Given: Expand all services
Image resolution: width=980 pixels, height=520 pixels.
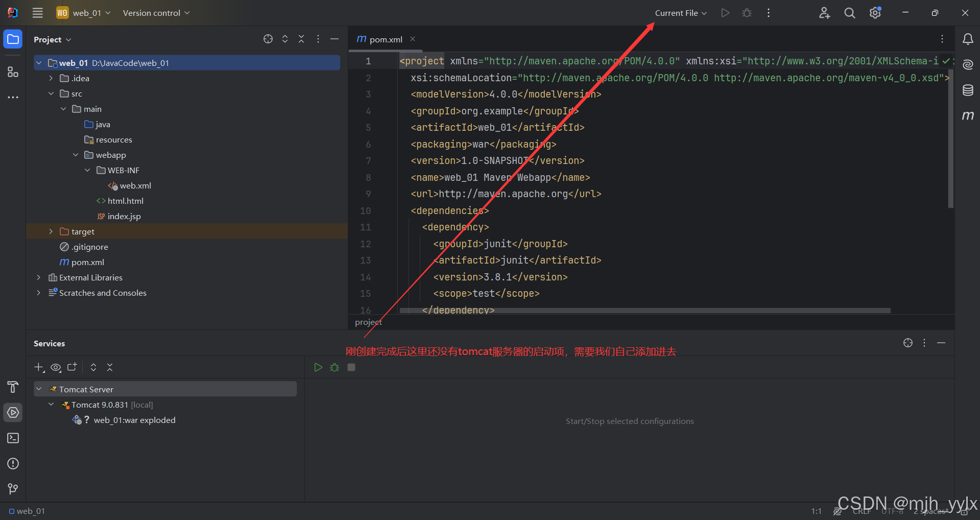Looking at the screenshot, I should (93, 367).
